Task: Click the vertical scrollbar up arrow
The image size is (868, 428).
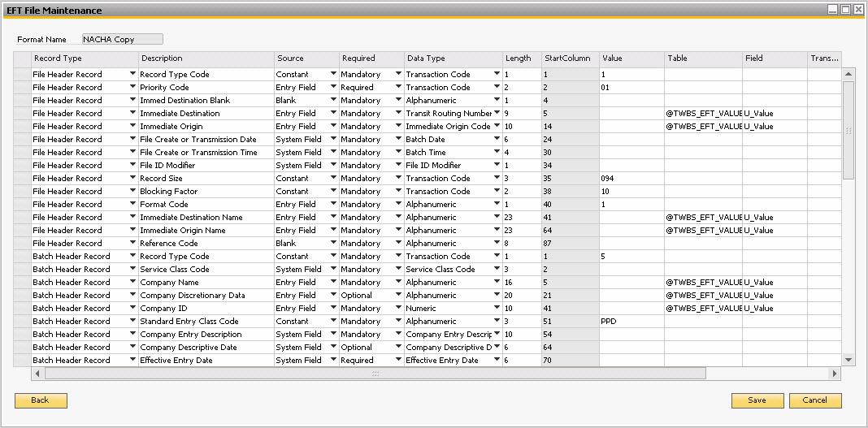Action: [848, 74]
